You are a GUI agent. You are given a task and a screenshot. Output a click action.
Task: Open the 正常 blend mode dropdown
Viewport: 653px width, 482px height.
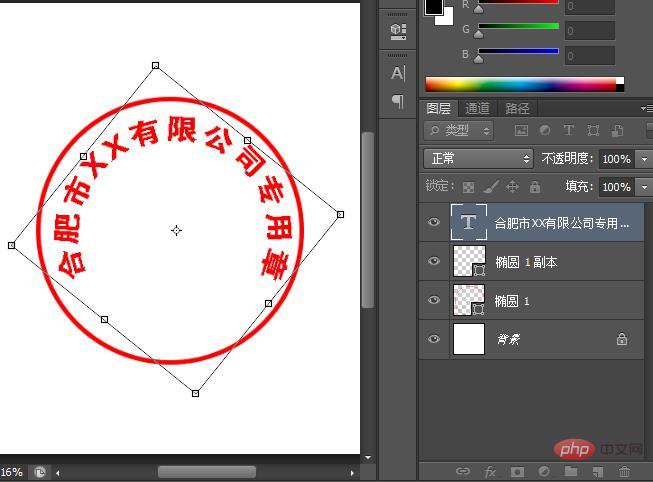478,159
